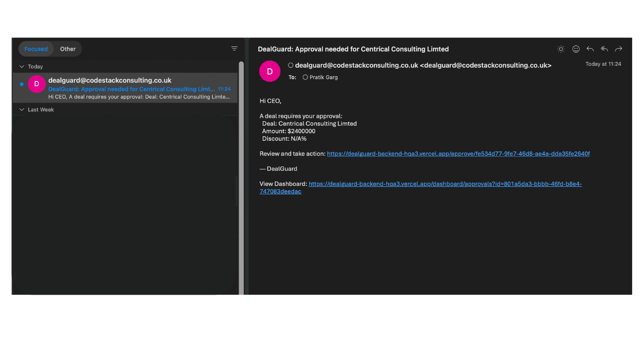The image size is (644, 362).
Task: Click the recipient name Pratik Garg
Action: [x=324, y=77]
